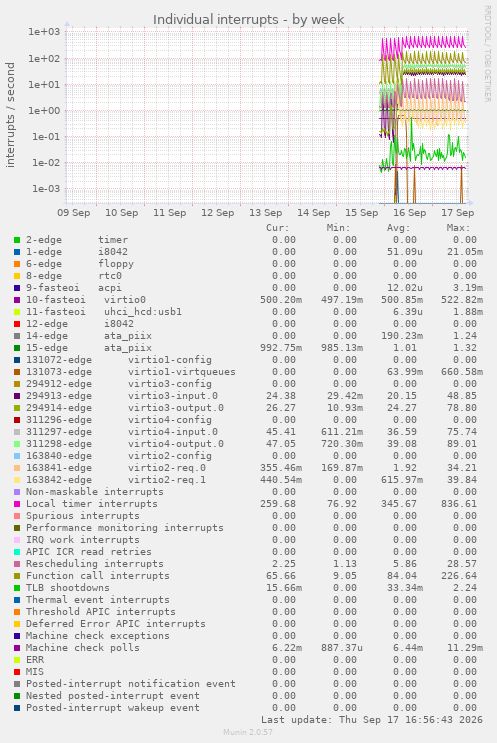Screen dimensions: 497x743
Task: Click the graph title Individual interrupts - by week
Action: pos(248,20)
